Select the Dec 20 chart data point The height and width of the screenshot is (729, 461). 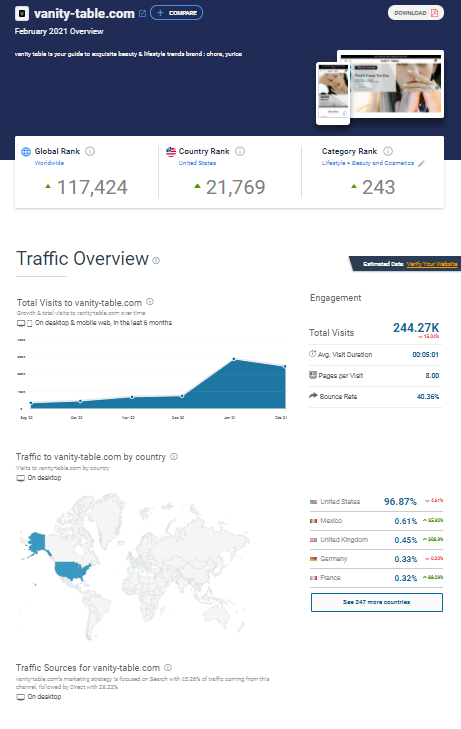click(182, 396)
